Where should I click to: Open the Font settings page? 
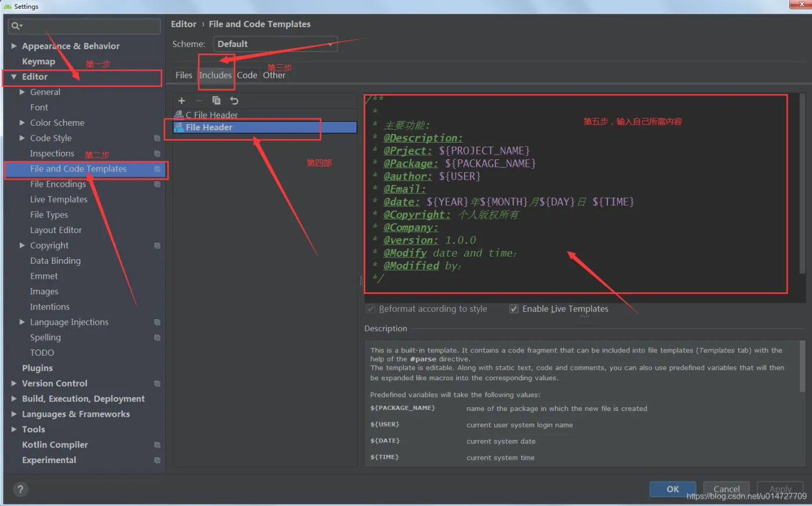pos(39,107)
